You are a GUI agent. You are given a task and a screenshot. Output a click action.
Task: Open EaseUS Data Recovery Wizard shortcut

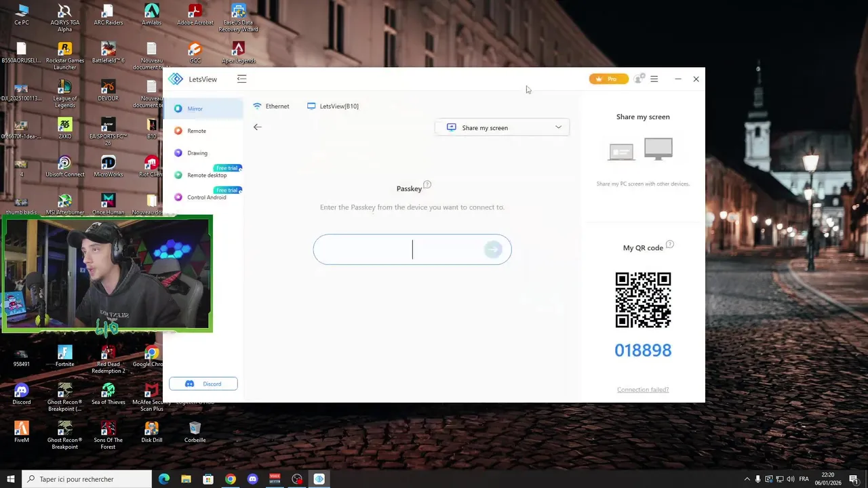(238, 18)
